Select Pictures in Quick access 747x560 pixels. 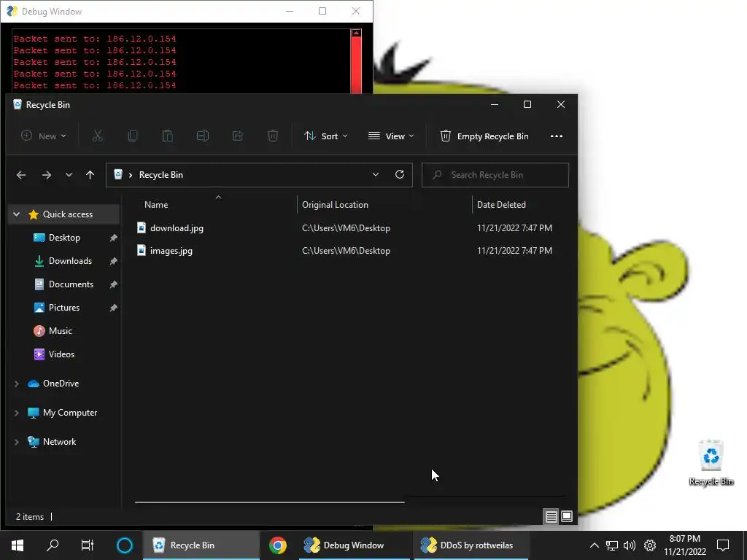64,308
